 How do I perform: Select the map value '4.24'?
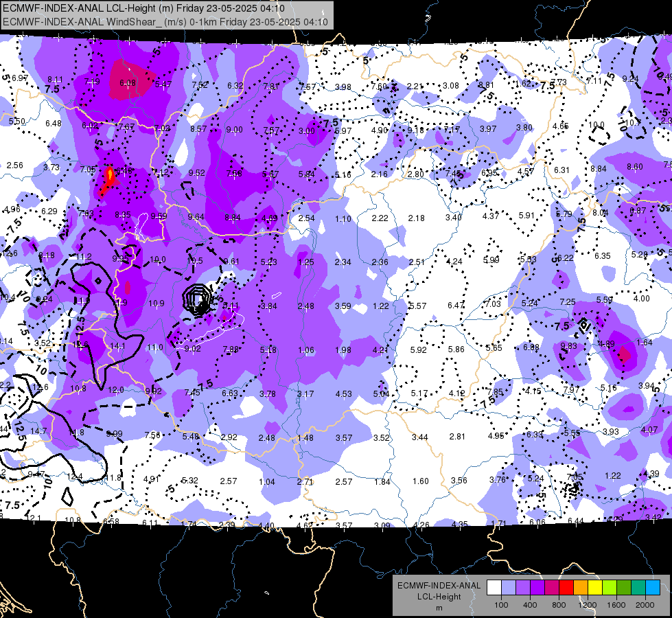454,262
